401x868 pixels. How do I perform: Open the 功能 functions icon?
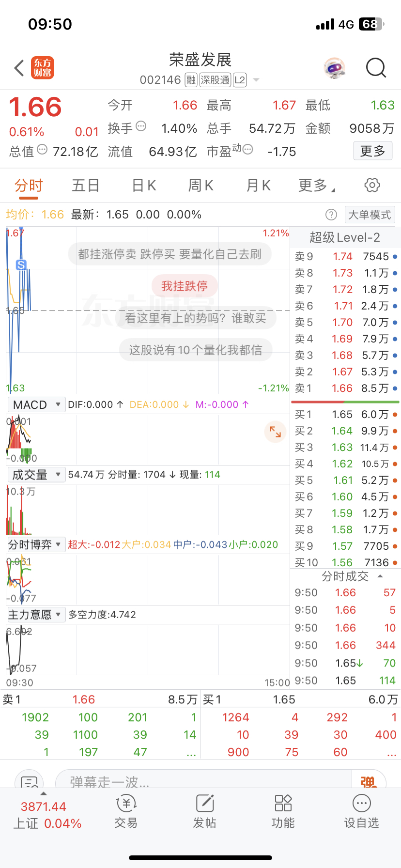point(283,812)
